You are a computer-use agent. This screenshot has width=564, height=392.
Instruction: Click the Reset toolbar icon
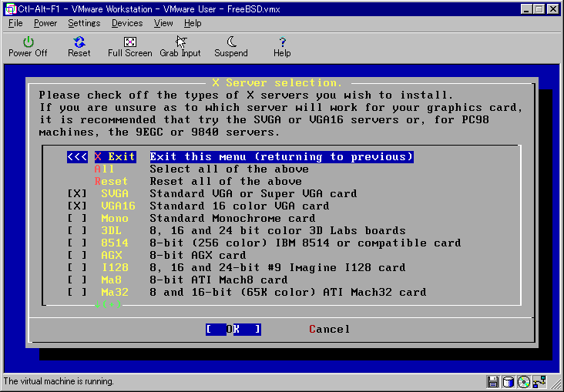(x=79, y=42)
